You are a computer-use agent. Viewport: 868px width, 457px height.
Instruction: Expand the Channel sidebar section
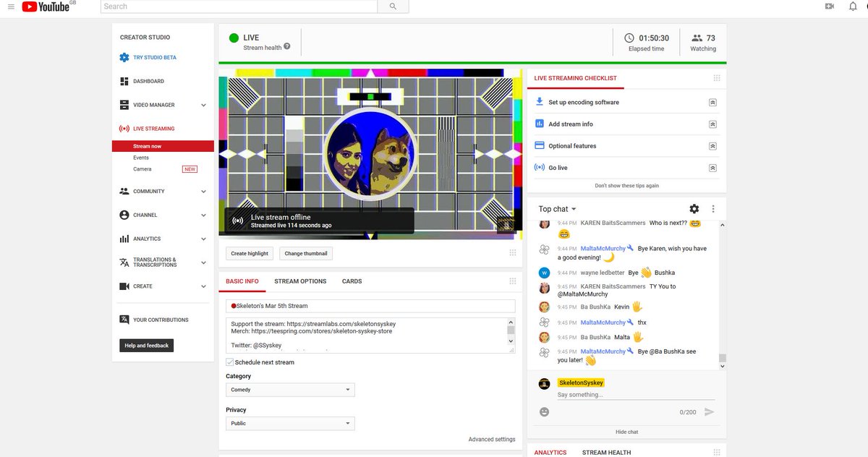203,215
